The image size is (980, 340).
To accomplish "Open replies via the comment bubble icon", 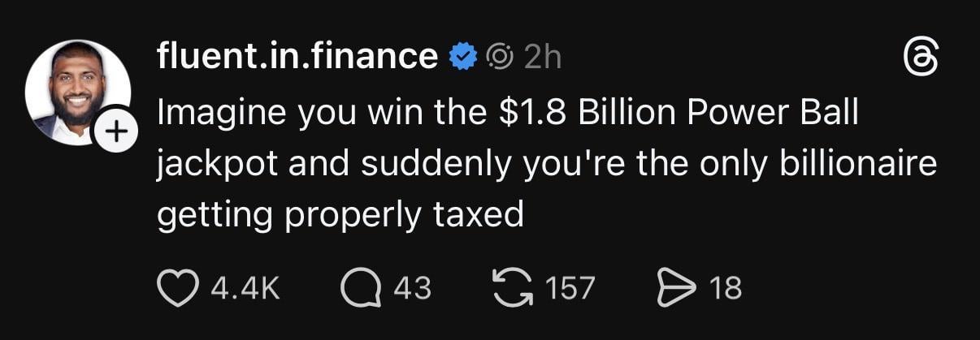I will click(358, 287).
